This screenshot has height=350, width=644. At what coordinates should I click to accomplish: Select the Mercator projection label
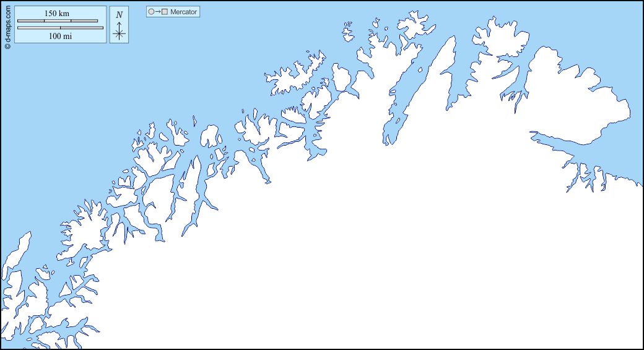[183, 12]
